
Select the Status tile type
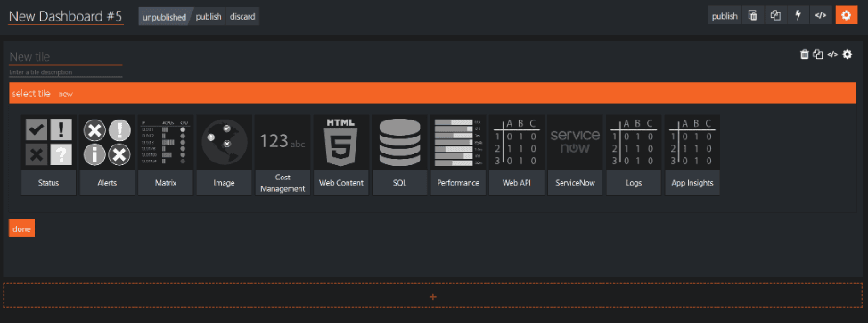(49, 154)
